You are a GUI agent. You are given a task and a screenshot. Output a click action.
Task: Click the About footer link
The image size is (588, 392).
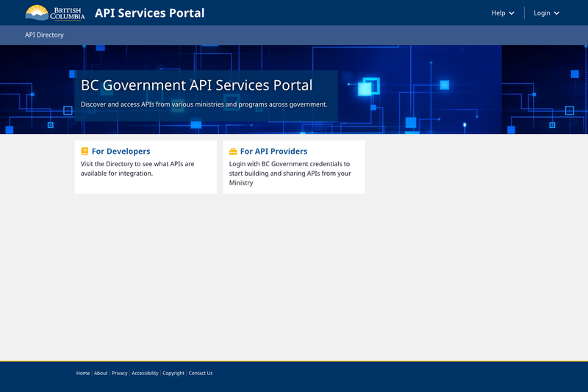101,373
